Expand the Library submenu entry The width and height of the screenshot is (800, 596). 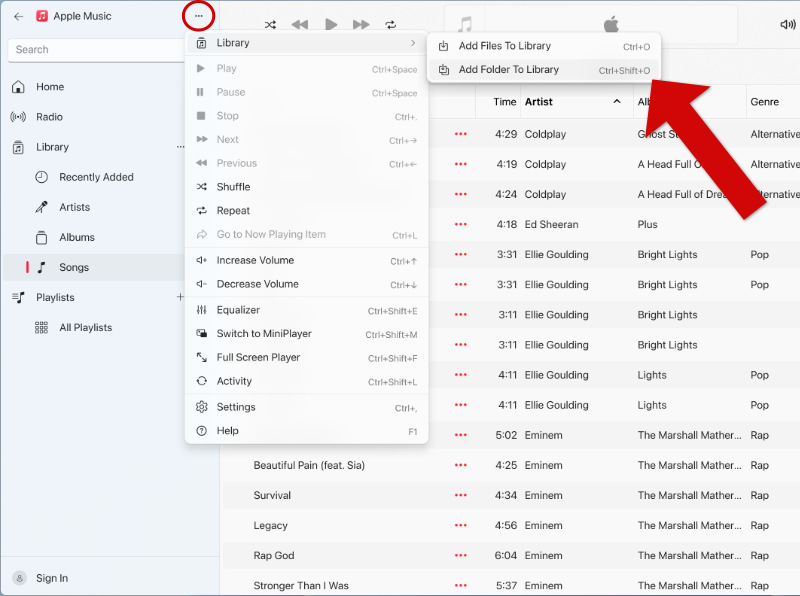coord(306,43)
